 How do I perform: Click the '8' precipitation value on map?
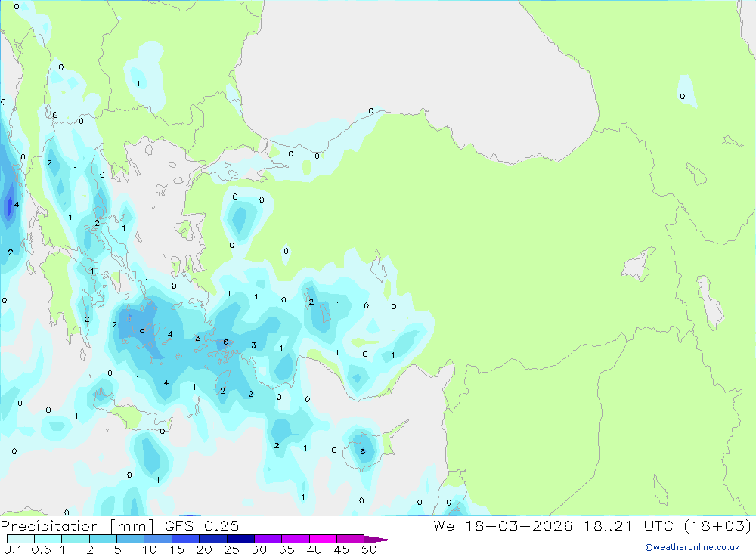click(x=142, y=330)
